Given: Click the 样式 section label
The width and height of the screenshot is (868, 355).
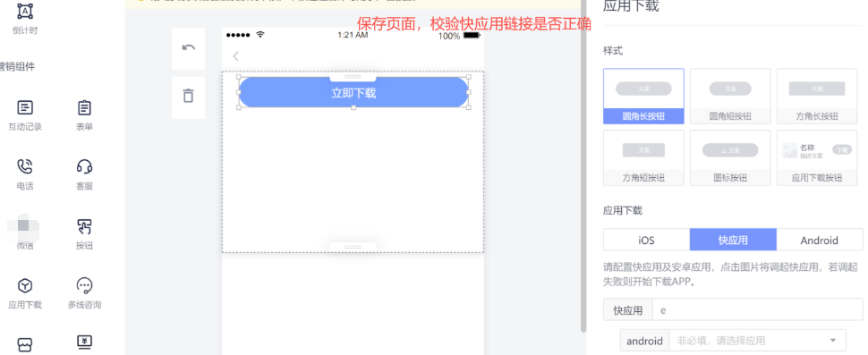Looking at the screenshot, I should 613,51.
